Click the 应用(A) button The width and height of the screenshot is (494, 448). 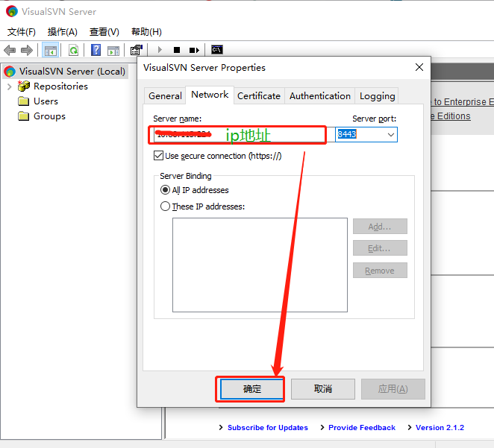[x=393, y=389]
